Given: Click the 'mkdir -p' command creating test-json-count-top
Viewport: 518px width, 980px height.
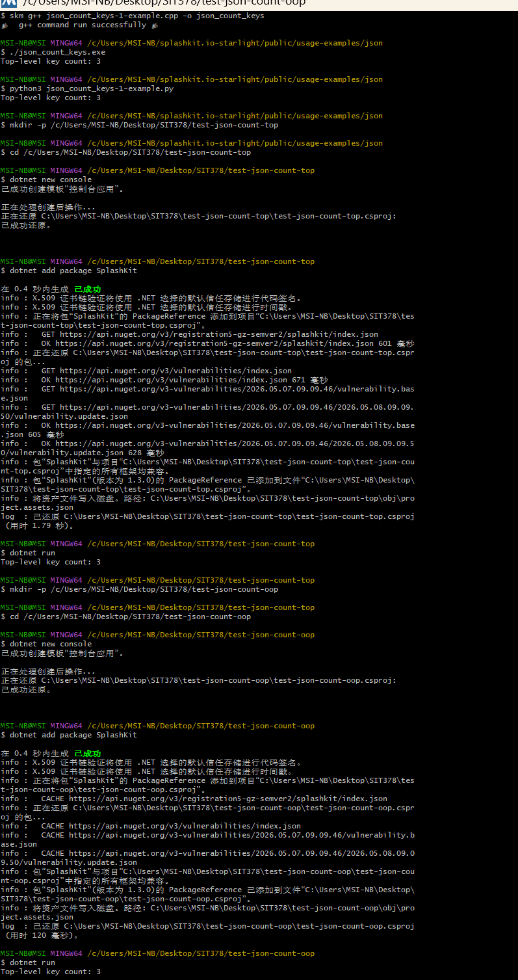Looking at the screenshot, I should pyautogui.click(x=139, y=125).
